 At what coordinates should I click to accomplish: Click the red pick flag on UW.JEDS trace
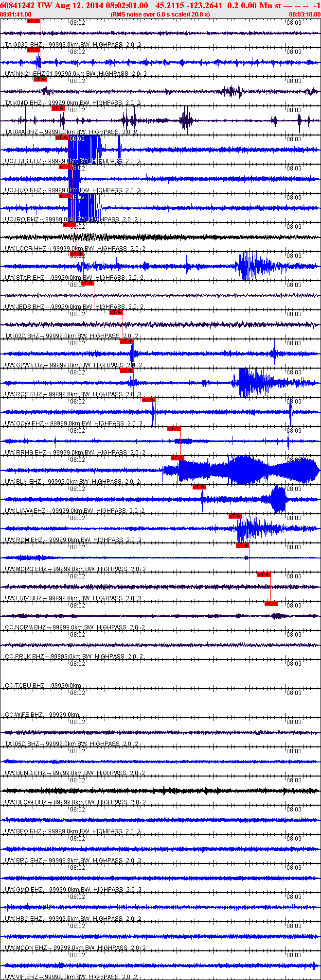(x=87, y=283)
